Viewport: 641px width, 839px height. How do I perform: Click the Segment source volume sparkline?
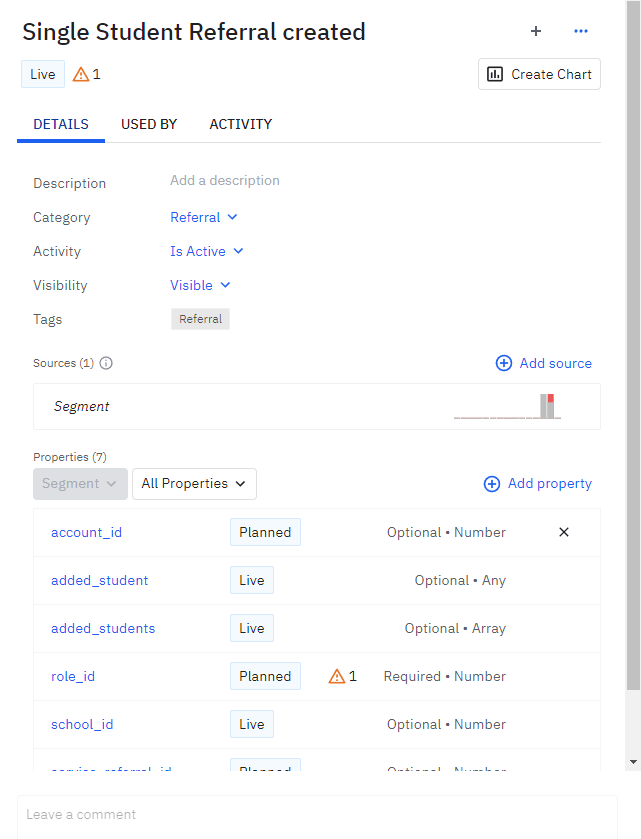pyautogui.click(x=507, y=406)
